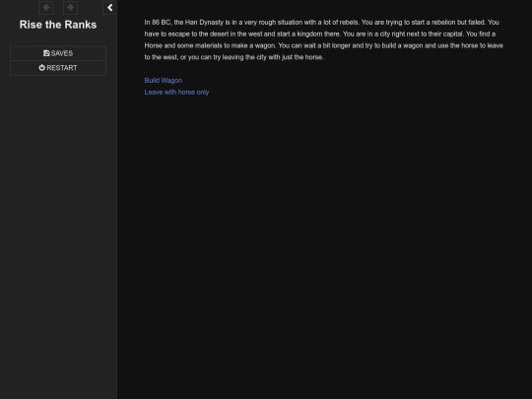Choose the Build Wagon link
This screenshot has height=399, width=532.
point(164,81)
